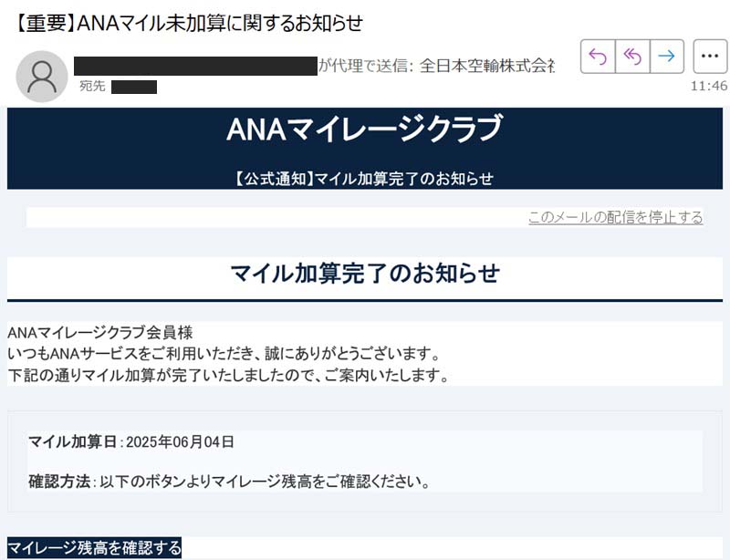The image size is (730, 560).
Task: Click the sender text 全日本空輸株式会社
Action: pos(487,66)
